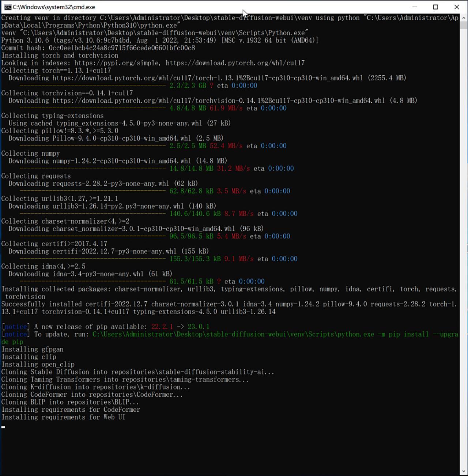Viewport: 468px width, 476px height.
Task: Click the 'Downloading idna-3.4' line
Action: (90, 274)
